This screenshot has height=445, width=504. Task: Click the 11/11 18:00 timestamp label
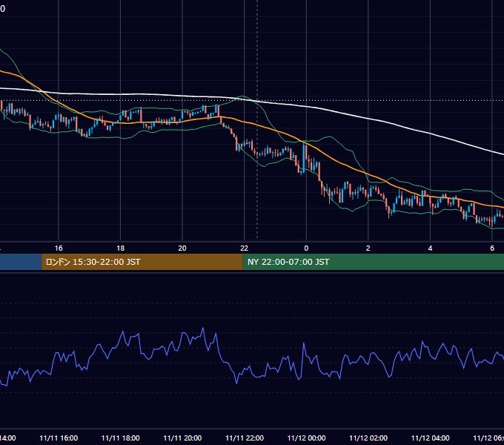point(121,438)
